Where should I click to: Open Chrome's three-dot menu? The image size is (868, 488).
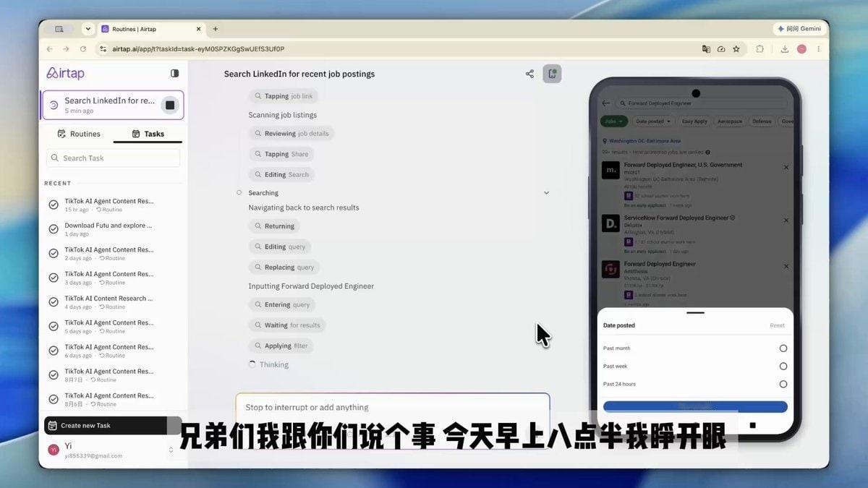pos(817,49)
